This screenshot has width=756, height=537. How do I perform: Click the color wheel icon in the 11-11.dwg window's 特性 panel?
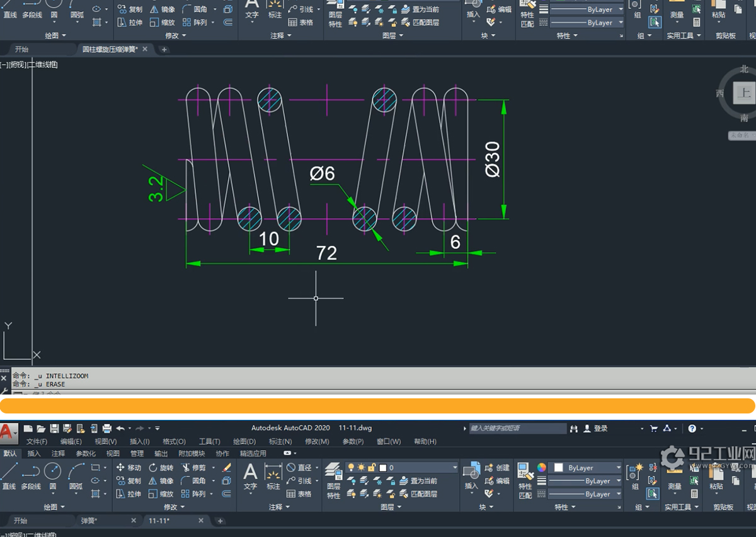[x=541, y=468]
